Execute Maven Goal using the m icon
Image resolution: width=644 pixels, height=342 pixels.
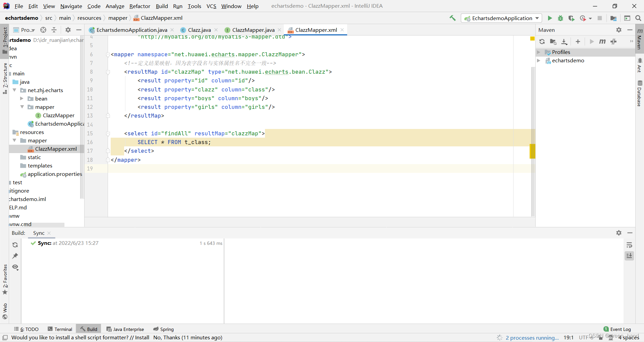tap(602, 42)
